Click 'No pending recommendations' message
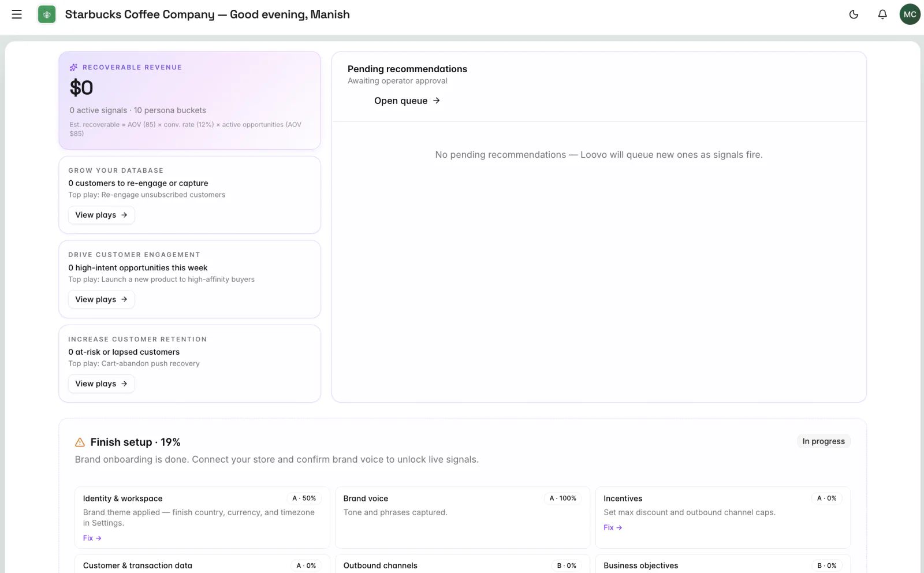The height and width of the screenshot is (573, 924). point(599,155)
